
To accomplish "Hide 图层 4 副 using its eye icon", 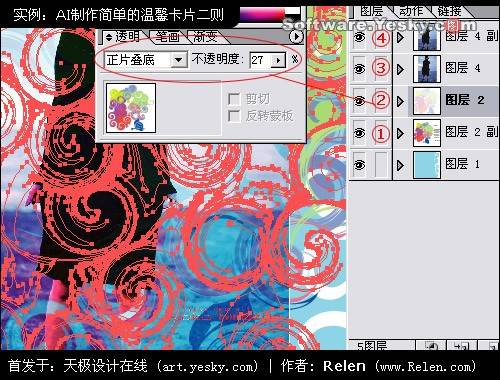I will tap(359, 37).
